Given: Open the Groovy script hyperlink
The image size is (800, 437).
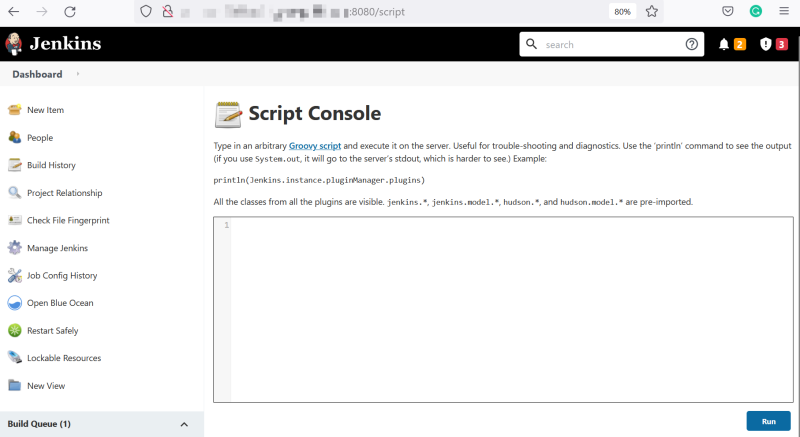Looking at the screenshot, I should (315, 146).
